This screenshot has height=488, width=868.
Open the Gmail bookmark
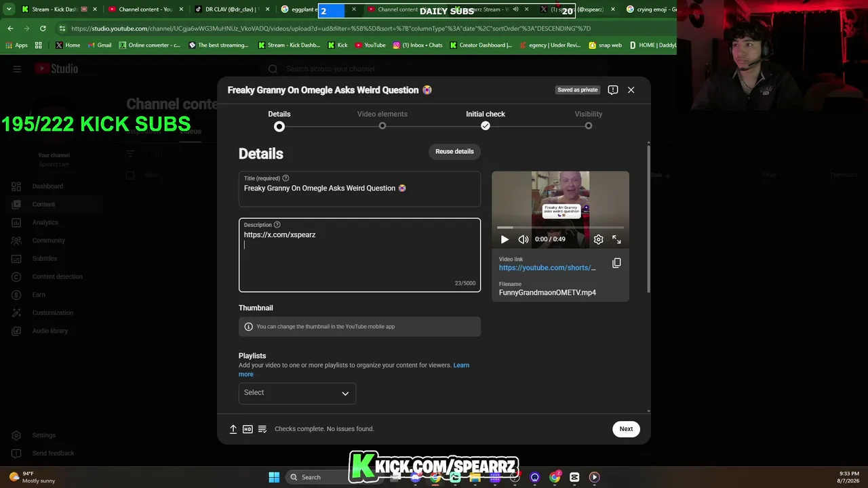coord(100,45)
